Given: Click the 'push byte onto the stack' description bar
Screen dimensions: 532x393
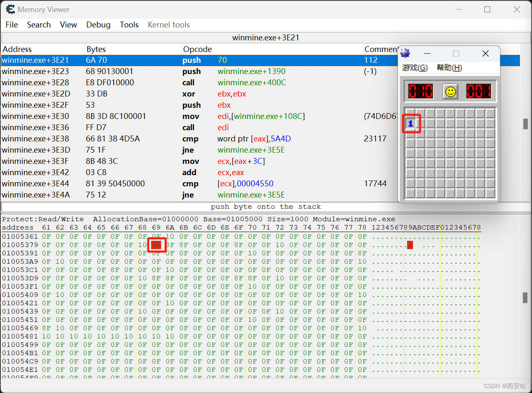Looking at the screenshot, I should [266, 207].
